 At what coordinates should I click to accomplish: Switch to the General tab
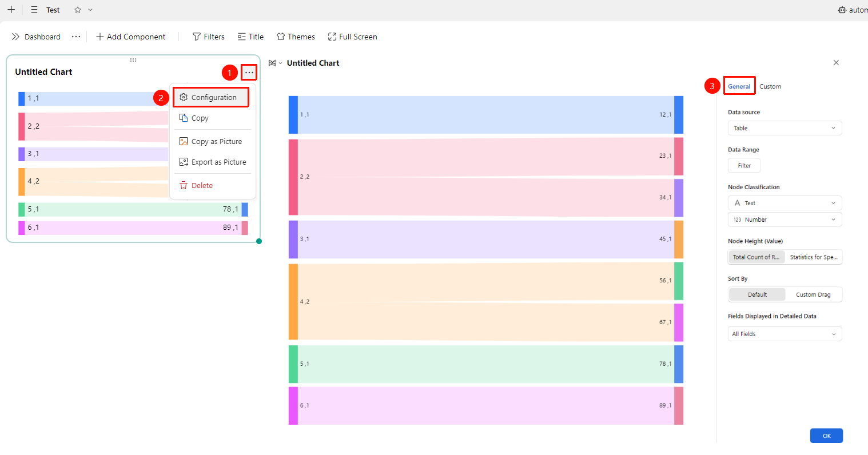pyautogui.click(x=739, y=86)
